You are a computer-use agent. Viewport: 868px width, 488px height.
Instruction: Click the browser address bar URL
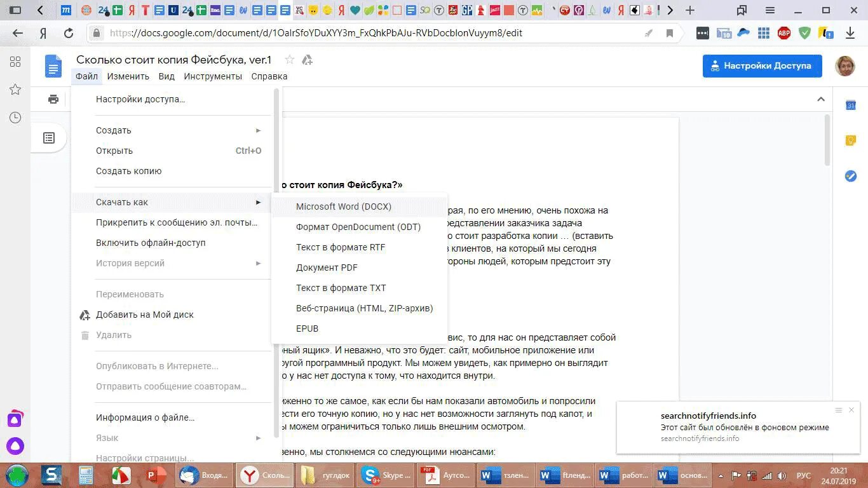[316, 33]
